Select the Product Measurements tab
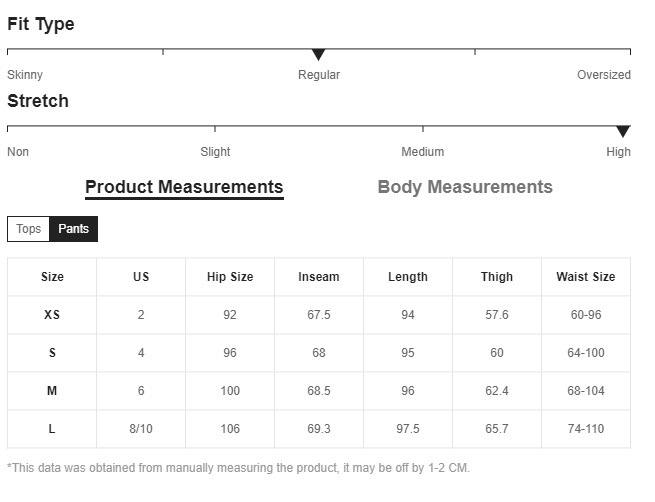655x502 pixels. pos(184,187)
